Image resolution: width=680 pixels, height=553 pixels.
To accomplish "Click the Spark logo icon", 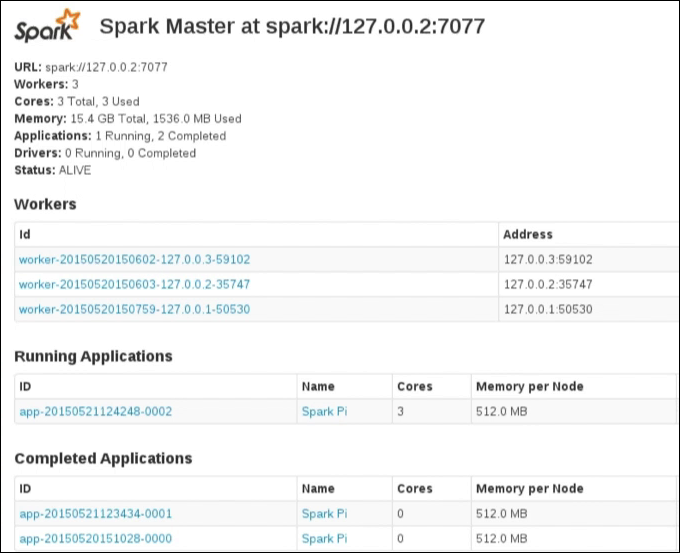I will click(47, 26).
